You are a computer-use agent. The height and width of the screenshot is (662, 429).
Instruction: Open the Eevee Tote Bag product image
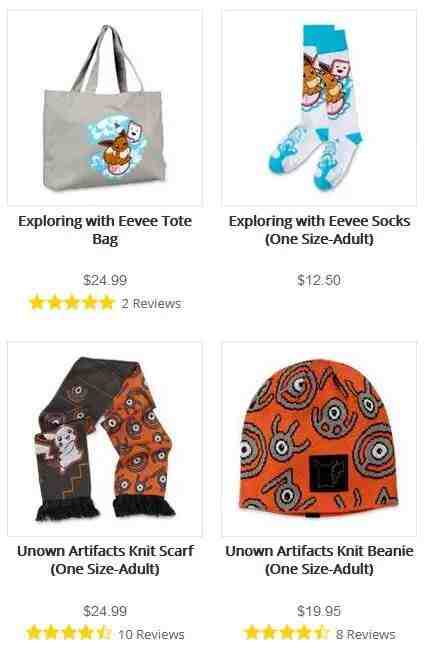tap(105, 108)
